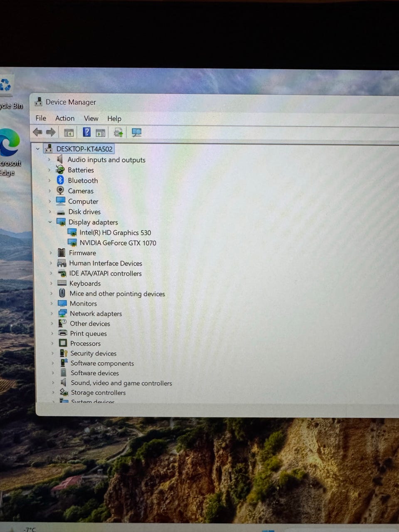Image resolution: width=399 pixels, height=532 pixels.
Task: Click the Other devices label text
Action: pyautogui.click(x=90, y=323)
